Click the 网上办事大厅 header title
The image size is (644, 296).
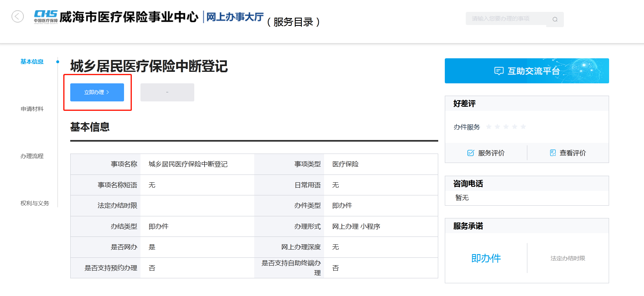[x=235, y=17]
